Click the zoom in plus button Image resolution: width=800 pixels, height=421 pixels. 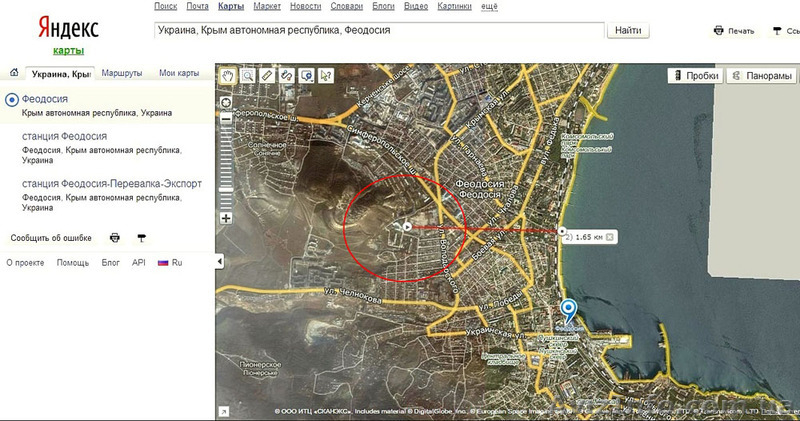226,217
